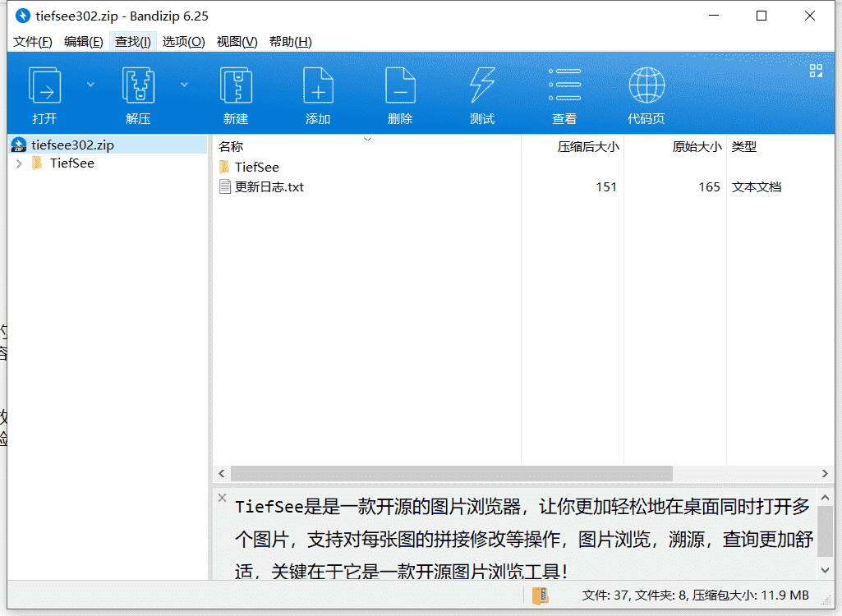
Task: Click the file list horizontal scrollbar thumb
Action: [452, 474]
